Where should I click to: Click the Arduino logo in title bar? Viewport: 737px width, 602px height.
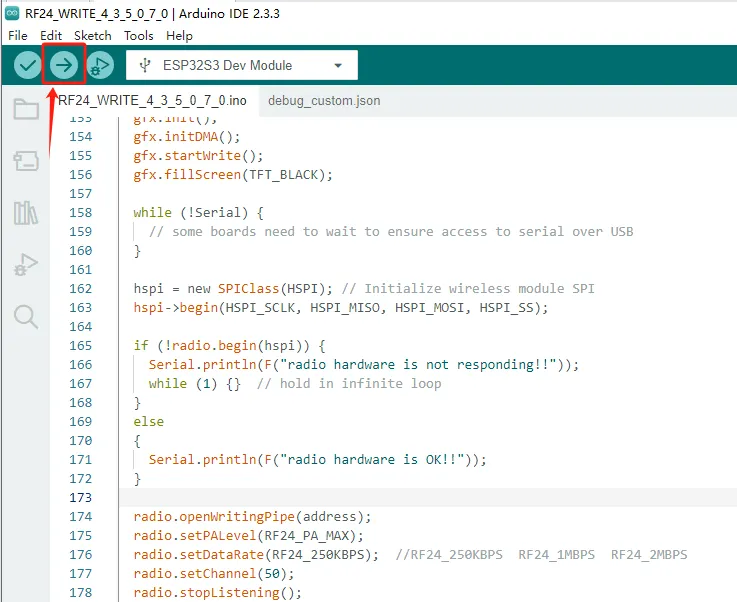click(12, 13)
